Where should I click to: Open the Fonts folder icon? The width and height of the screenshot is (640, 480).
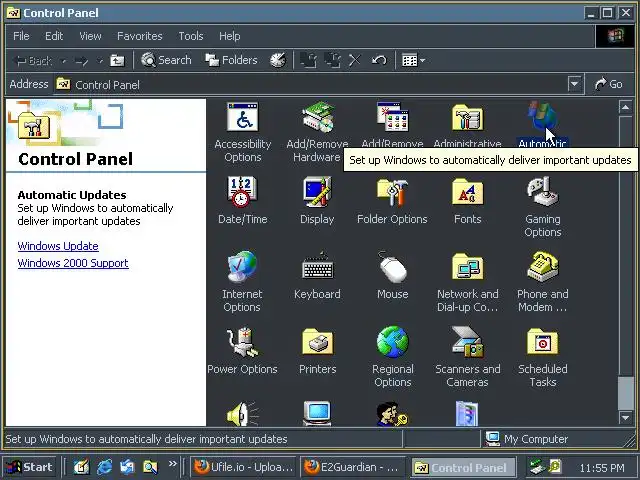click(467, 193)
